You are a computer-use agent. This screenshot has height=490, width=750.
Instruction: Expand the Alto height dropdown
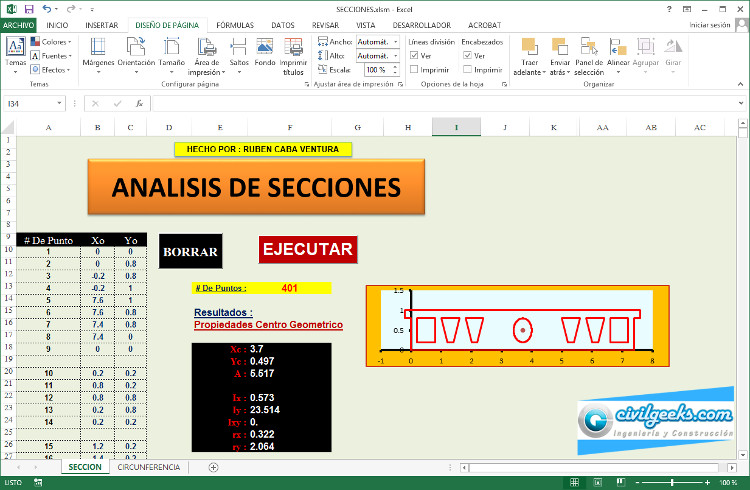tap(396, 56)
